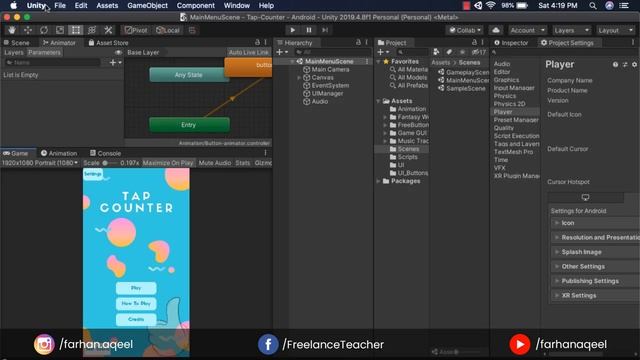The width and height of the screenshot is (640, 360).
Task: Toggle Mute Audio
Action: pos(215,163)
